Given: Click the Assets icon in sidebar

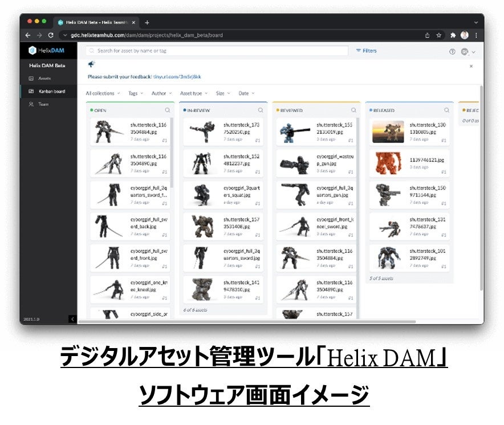Looking at the screenshot, I should [x=31, y=79].
